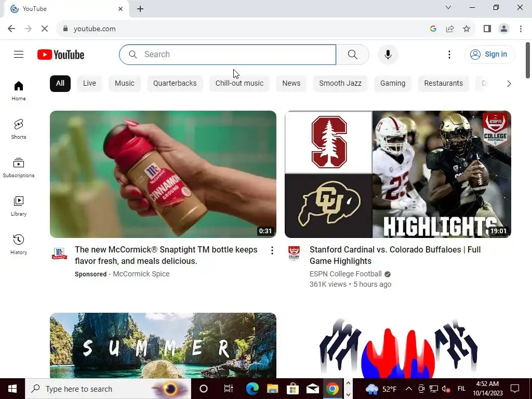Open more options for the McCormick ad
The image size is (532, 399).
tap(272, 250)
